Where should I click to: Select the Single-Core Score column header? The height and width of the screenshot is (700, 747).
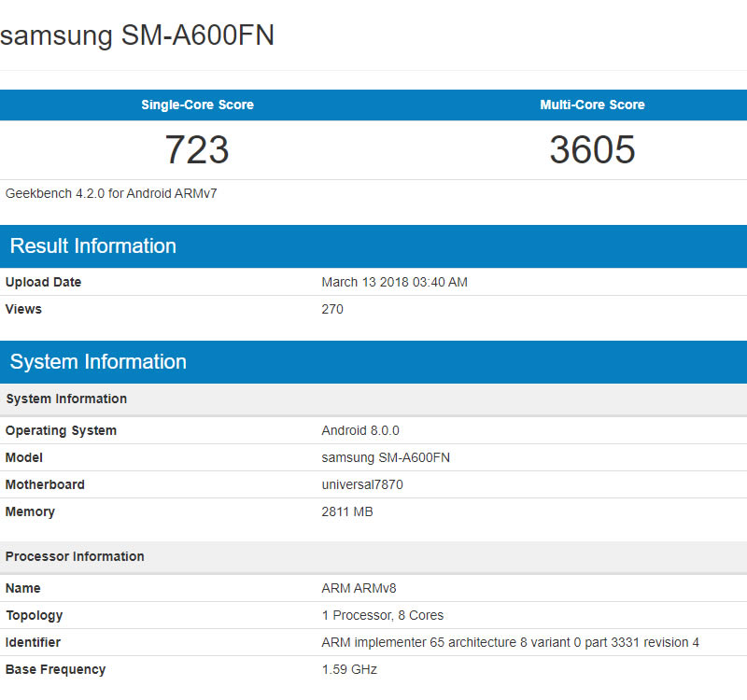[x=197, y=105]
